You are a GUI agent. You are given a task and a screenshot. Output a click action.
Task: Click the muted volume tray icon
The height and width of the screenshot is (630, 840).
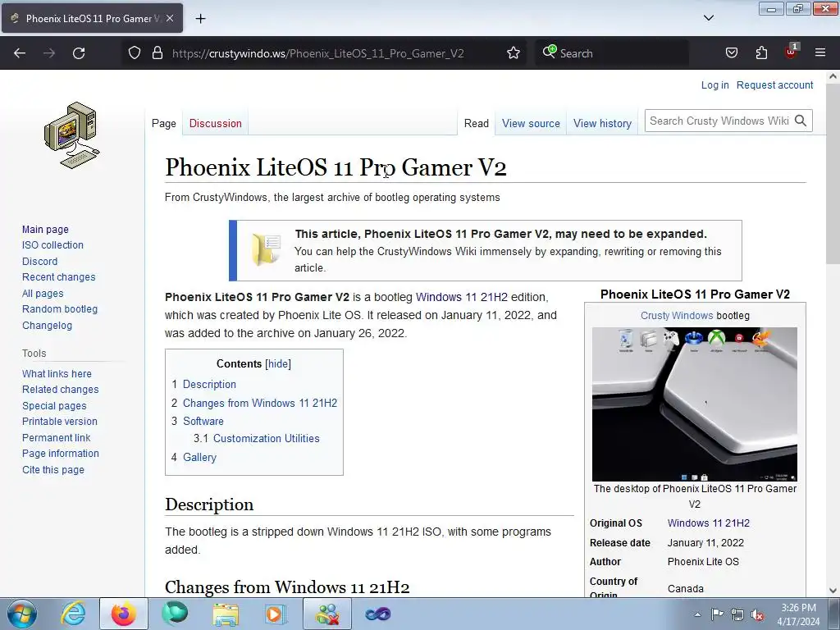pyautogui.click(x=757, y=615)
